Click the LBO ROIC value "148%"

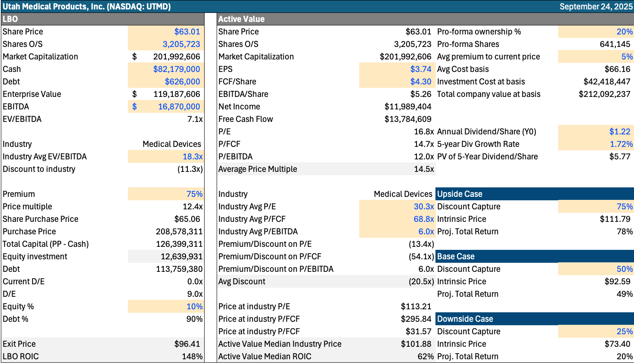tap(192, 356)
